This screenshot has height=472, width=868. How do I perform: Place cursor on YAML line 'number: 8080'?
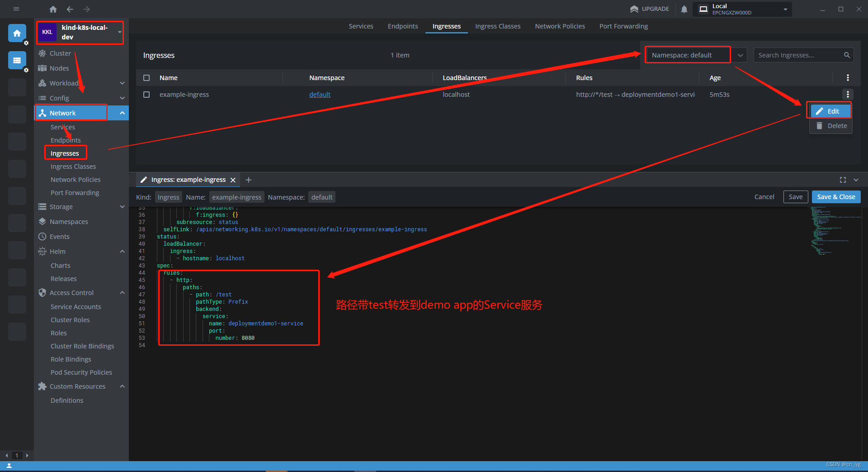235,338
